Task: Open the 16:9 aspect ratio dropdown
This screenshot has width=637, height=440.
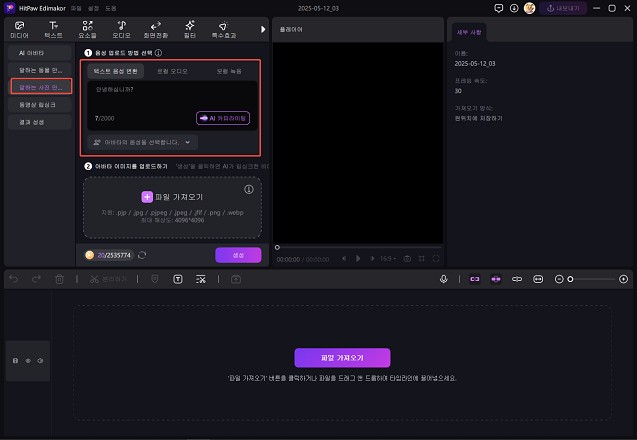Action: click(x=387, y=258)
